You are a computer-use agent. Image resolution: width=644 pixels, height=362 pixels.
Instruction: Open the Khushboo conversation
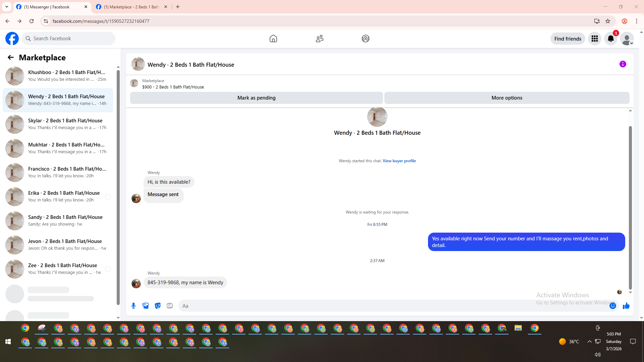coord(58,76)
